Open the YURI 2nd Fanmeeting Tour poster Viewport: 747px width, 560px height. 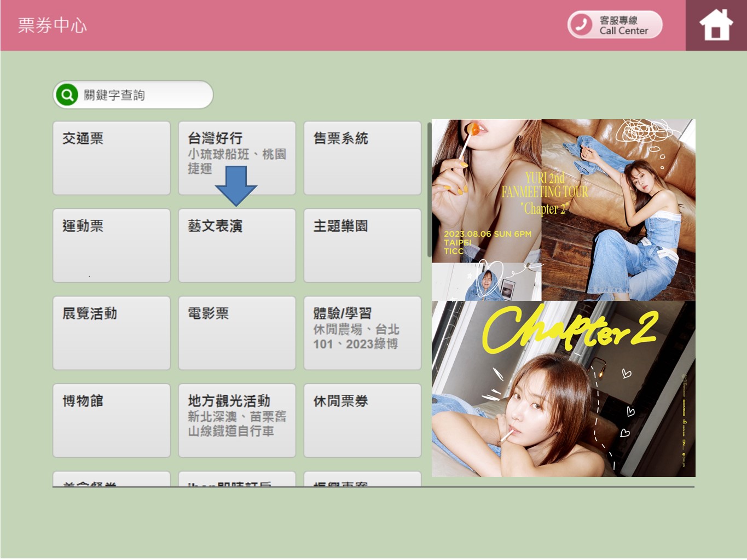pyautogui.click(x=564, y=210)
